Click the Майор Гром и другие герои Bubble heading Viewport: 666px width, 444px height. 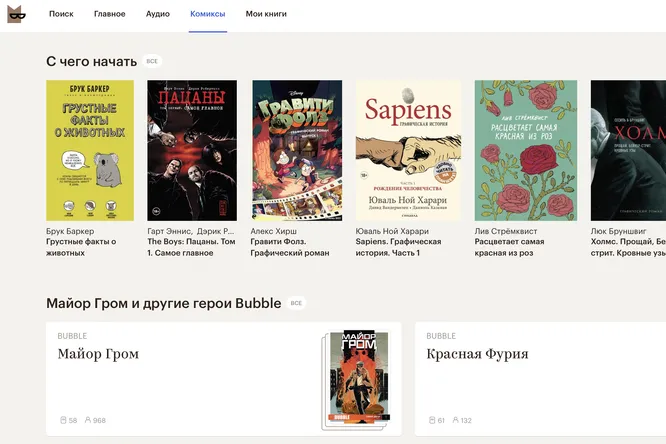pyautogui.click(x=164, y=303)
